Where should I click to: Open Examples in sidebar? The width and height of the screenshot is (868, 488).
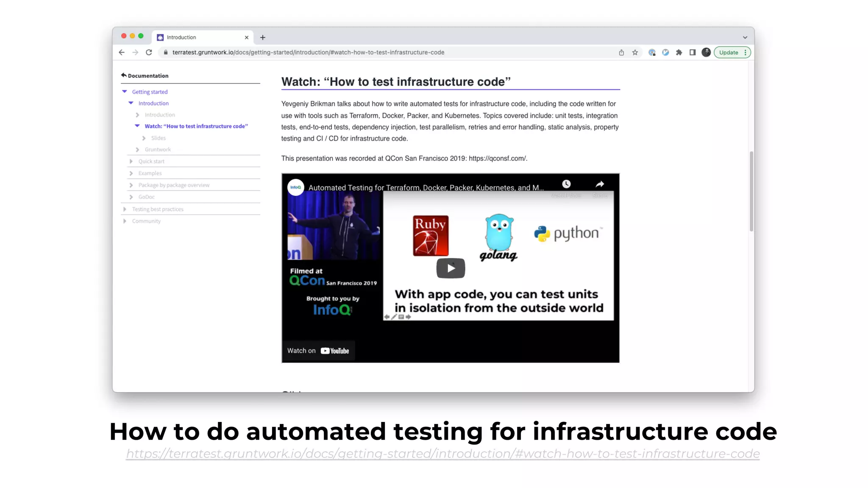[150, 173]
